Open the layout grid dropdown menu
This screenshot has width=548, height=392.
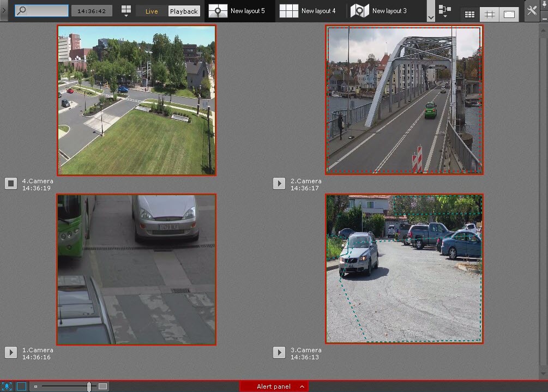(126, 11)
